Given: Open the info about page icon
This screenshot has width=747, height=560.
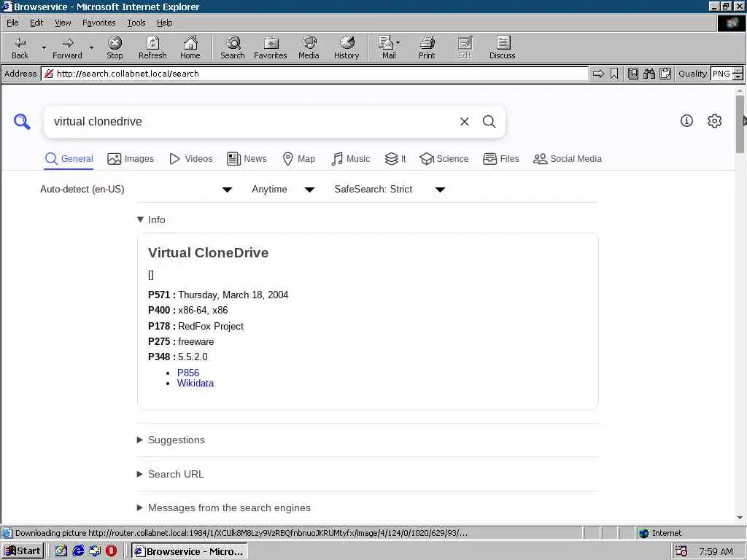Looking at the screenshot, I should coord(686,121).
